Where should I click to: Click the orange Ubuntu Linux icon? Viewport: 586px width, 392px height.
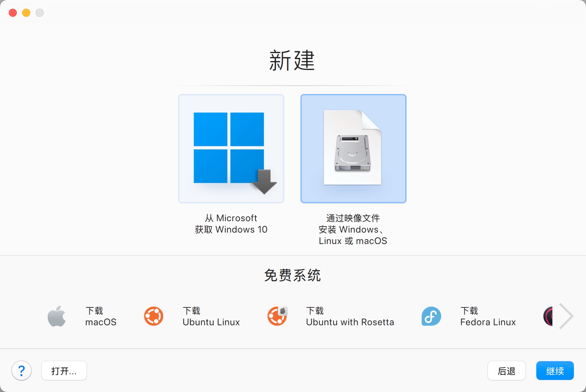click(x=154, y=316)
